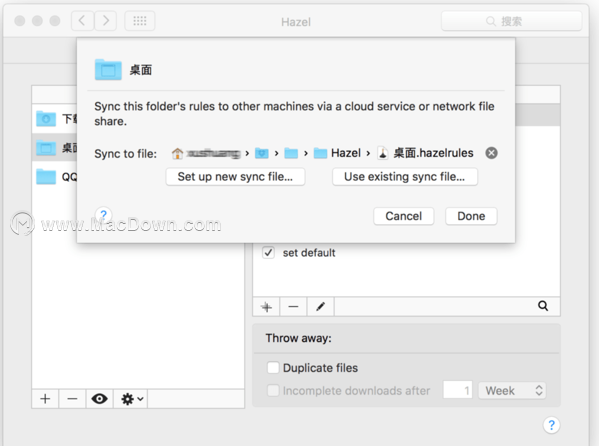Viewport: 599px width, 446px height.
Task: Add a new rule with plus button
Action: point(266,307)
